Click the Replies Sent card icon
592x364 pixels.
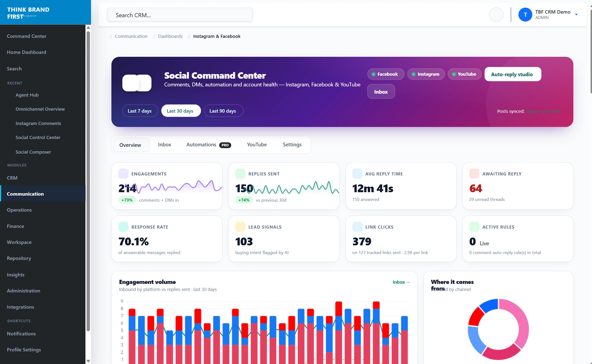click(240, 174)
